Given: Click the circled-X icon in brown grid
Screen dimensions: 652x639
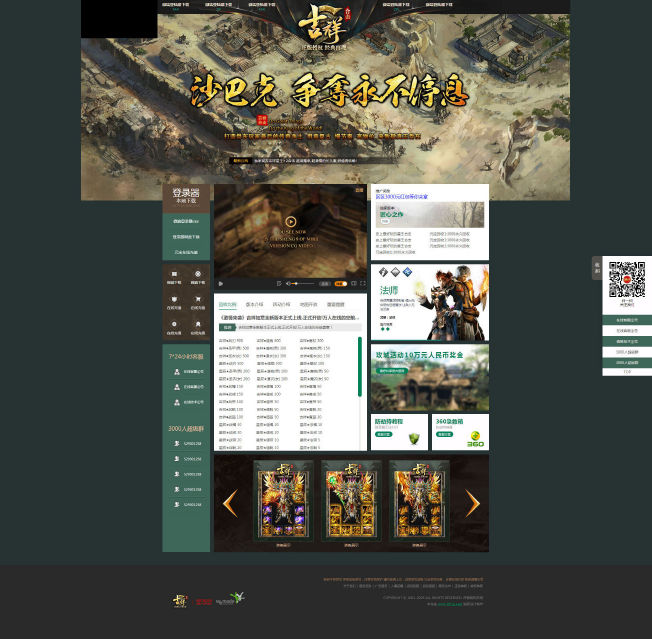Looking at the screenshot, I should tap(198, 274).
